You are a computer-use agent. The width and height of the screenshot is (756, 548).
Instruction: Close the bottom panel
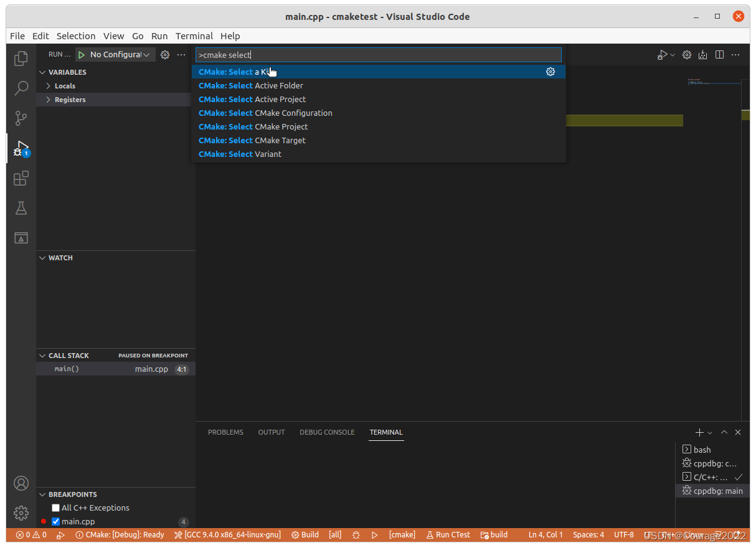pos(738,432)
